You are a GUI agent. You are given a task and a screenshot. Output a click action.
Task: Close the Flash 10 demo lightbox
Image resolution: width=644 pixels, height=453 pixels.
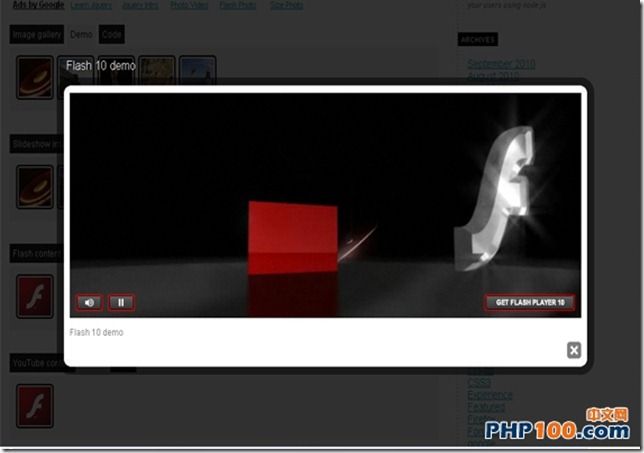574,350
